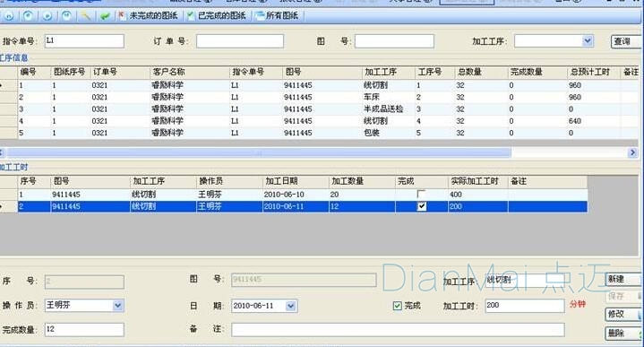Click the greyed 保存 save button

point(623,296)
